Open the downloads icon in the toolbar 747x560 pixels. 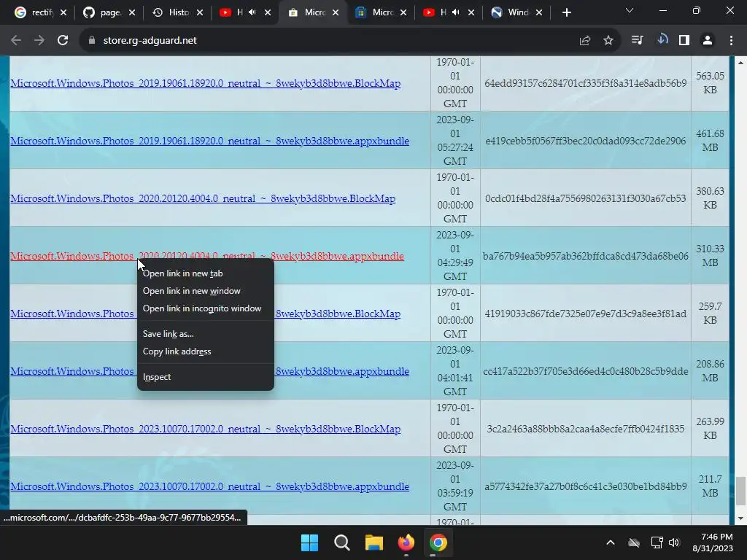click(662, 40)
